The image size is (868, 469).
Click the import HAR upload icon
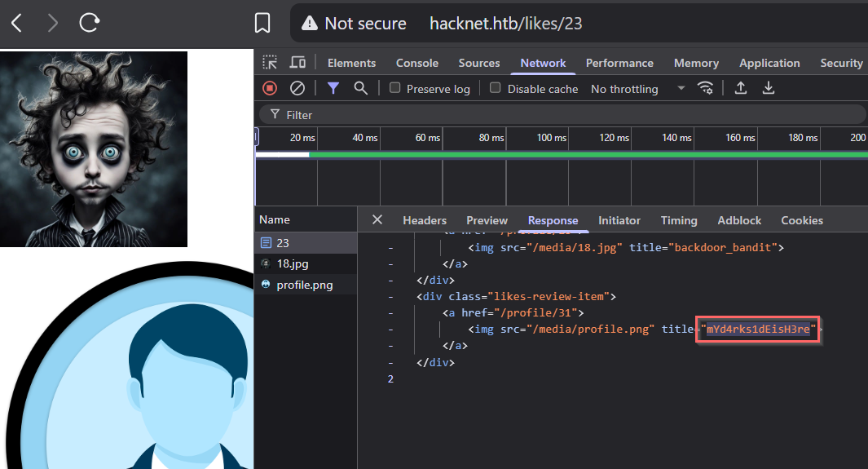click(741, 88)
